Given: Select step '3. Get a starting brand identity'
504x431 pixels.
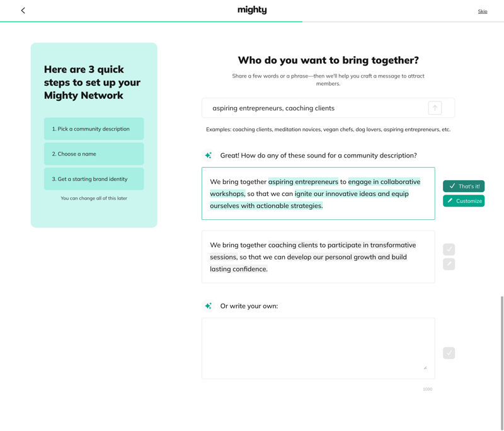Looking at the screenshot, I should click(93, 178).
